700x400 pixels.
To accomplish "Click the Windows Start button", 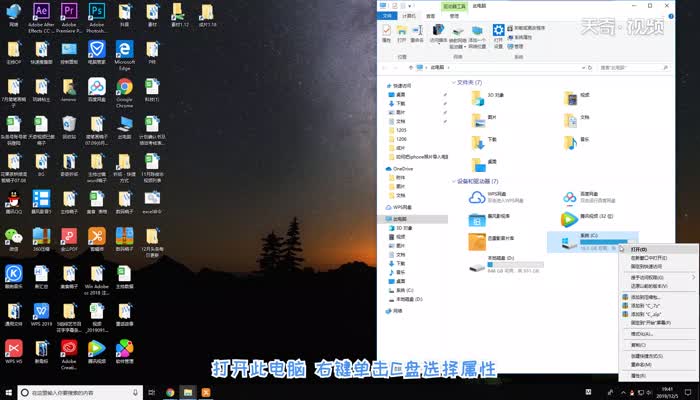I will point(8,392).
